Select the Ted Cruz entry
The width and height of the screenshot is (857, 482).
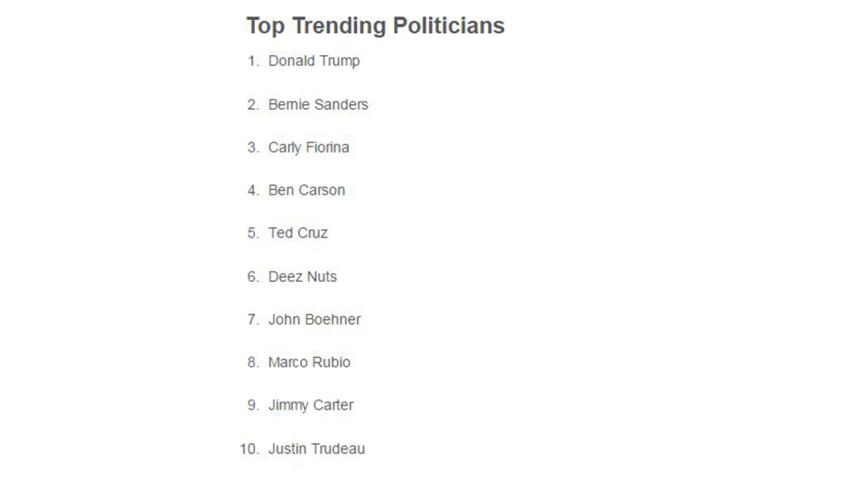point(298,233)
